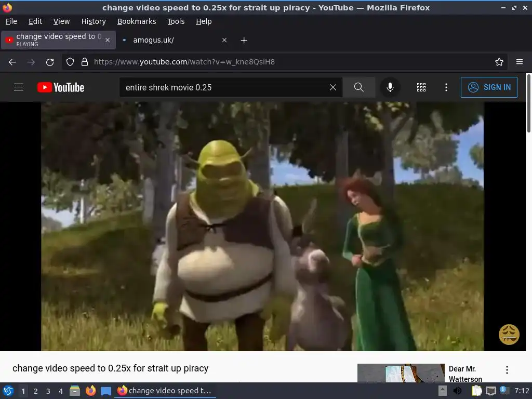Focus the Firefox window taskbar entry

pos(165,391)
